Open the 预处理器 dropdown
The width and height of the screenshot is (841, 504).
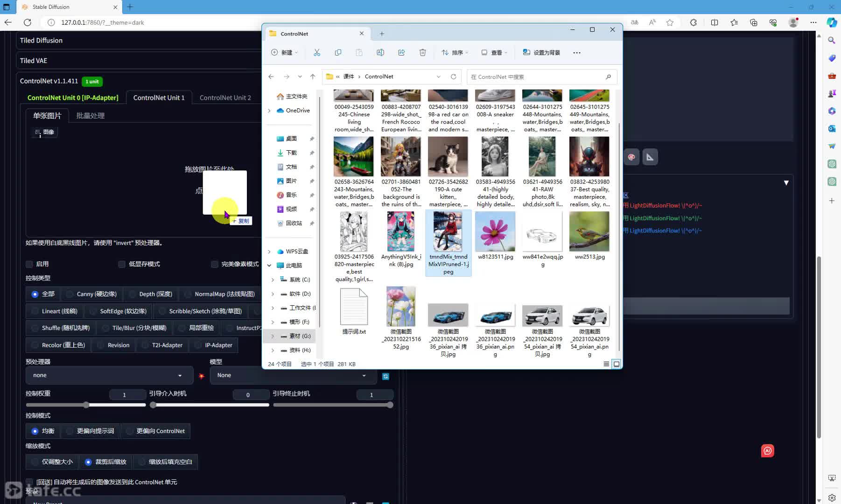pyautogui.click(x=109, y=375)
